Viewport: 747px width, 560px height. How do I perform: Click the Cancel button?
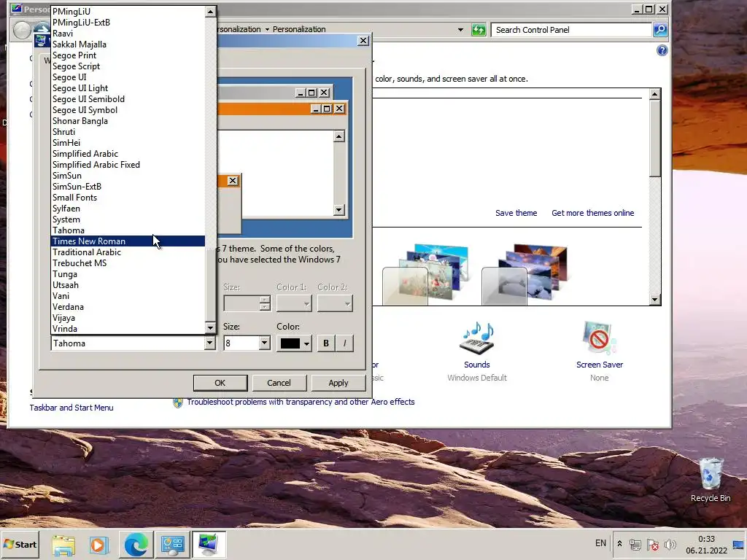[279, 383]
